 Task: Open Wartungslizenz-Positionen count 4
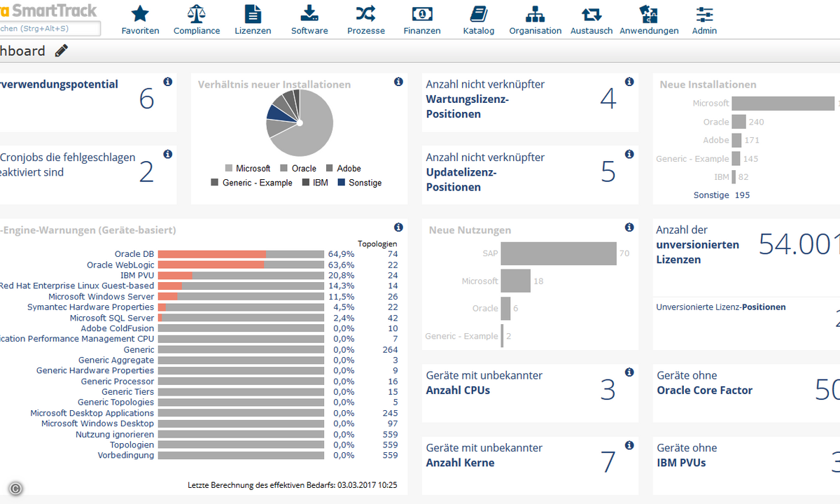point(608,99)
